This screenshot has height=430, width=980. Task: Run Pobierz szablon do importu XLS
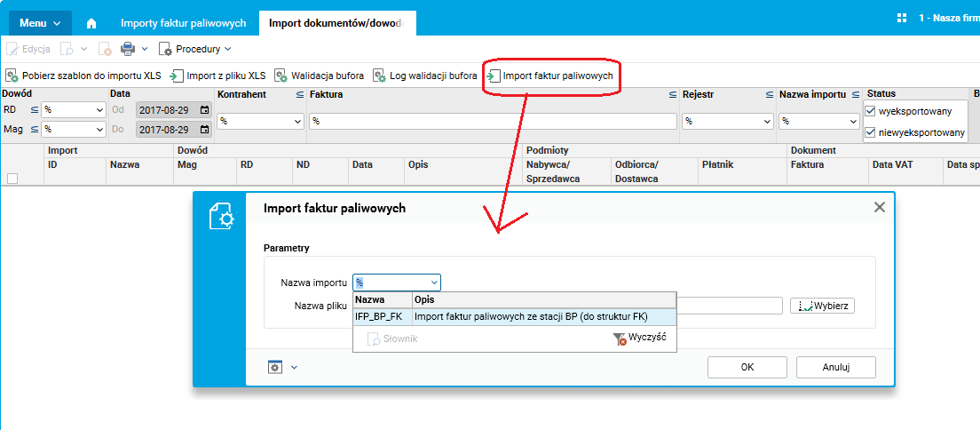pyautogui.click(x=83, y=76)
